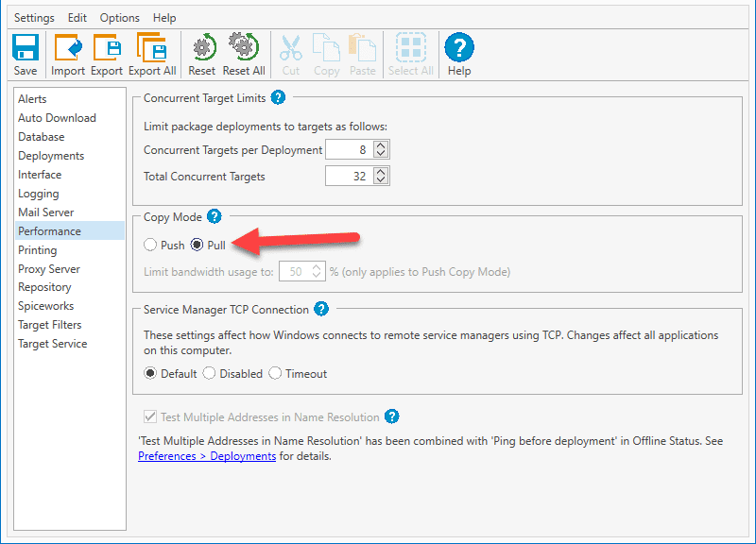Go to Alerts preferences
Viewport: 756px width, 544px height.
click(x=69, y=99)
